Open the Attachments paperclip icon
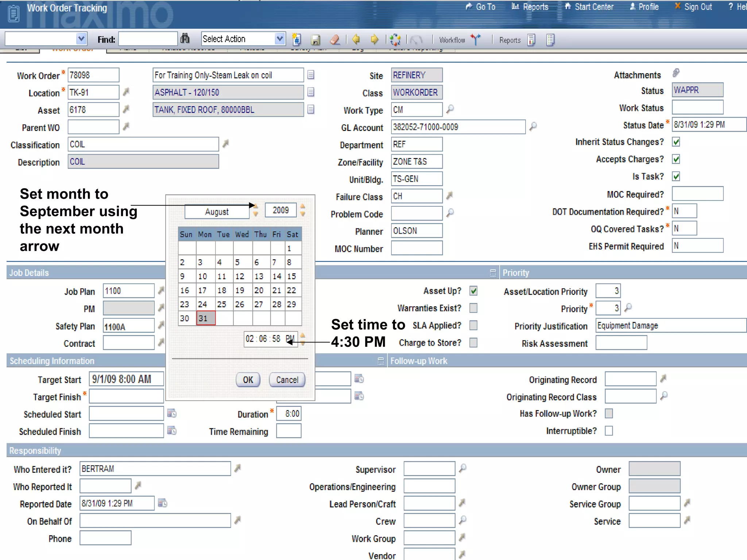Viewport: 747px width, 560px height. click(x=676, y=73)
